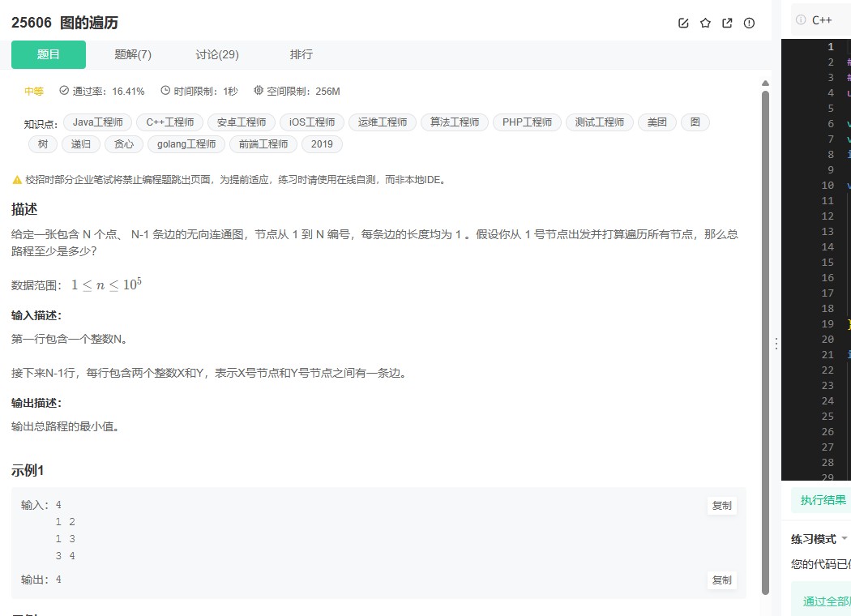Expand the 练习模式 dropdown

click(815, 538)
